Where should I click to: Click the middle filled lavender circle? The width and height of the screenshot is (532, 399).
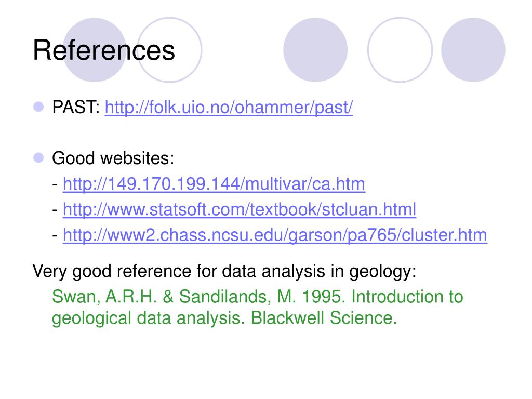coord(315,50)
